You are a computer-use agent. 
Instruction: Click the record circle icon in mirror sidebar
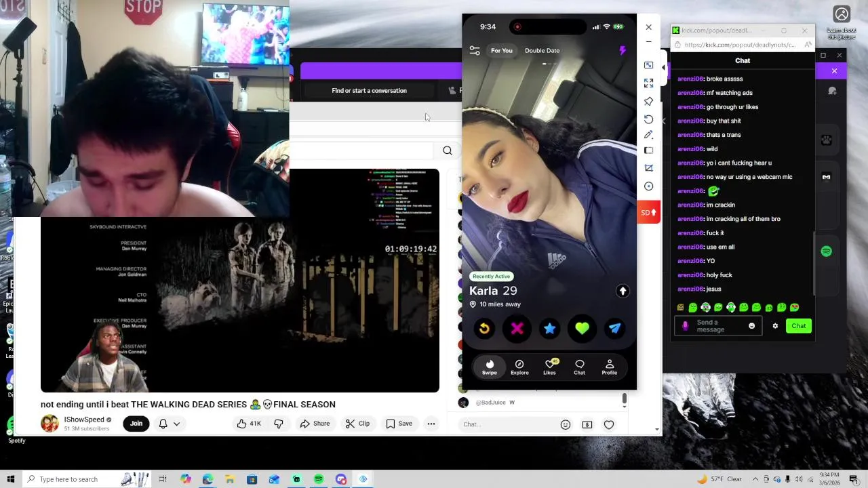coord(648,186)
